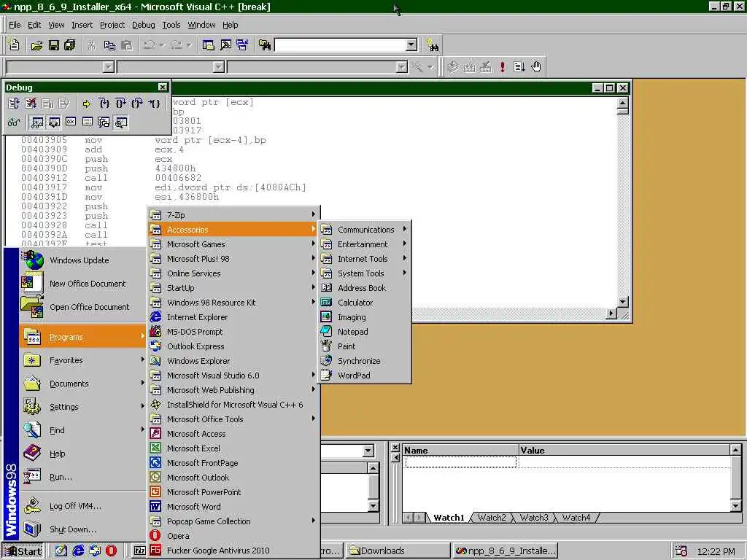The image size is (747, 560).
Task: Open the Tools menu in the menu bar
Action: [171, 25]
